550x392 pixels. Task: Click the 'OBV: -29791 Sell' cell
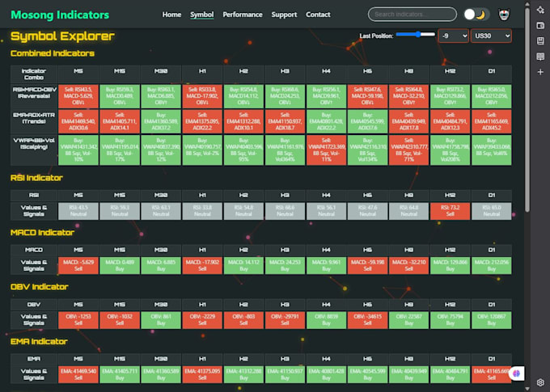tap(285, 320)
